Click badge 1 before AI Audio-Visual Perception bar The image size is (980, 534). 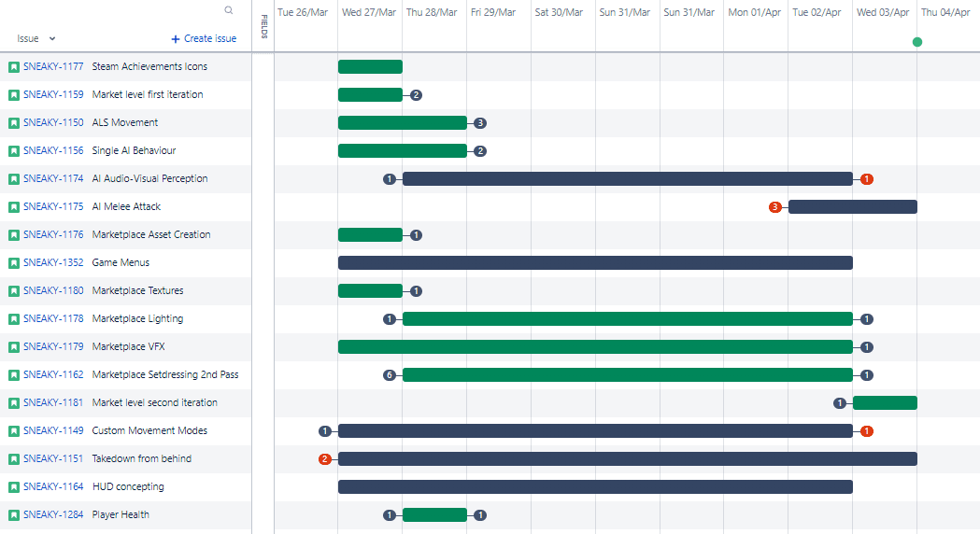click(390, 179)
